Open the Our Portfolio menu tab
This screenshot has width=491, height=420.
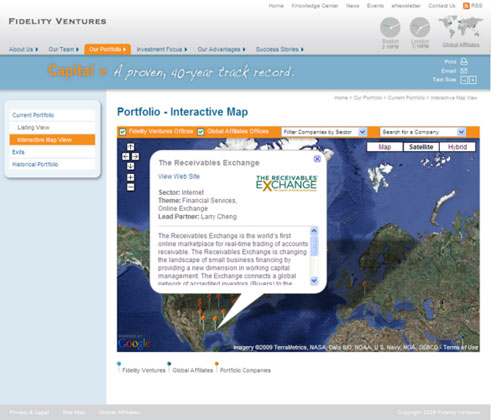(107, 49)
